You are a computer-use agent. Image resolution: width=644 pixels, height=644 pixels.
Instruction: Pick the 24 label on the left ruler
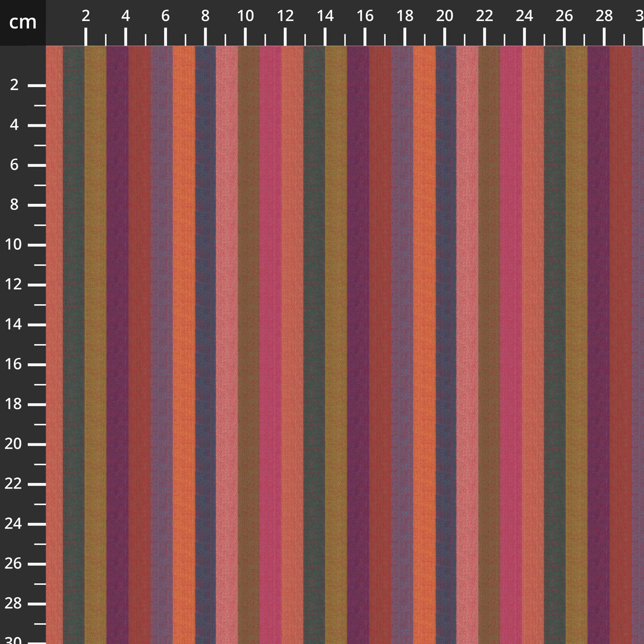[x=13, y=524]
